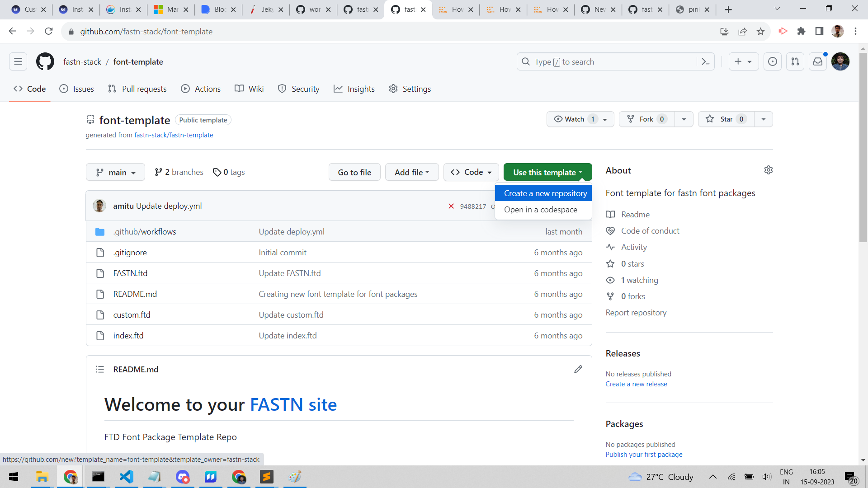Switch to the Wiki tab

[x=249, y=89]
